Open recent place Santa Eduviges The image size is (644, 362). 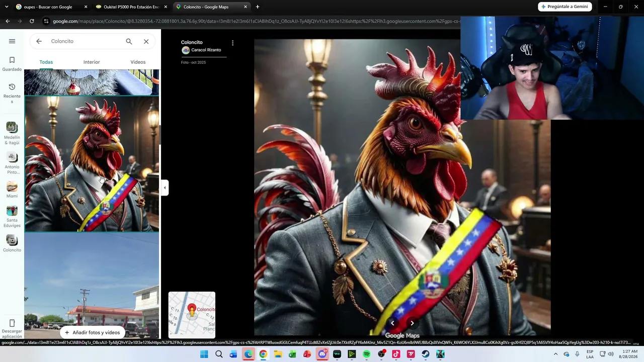12,217
